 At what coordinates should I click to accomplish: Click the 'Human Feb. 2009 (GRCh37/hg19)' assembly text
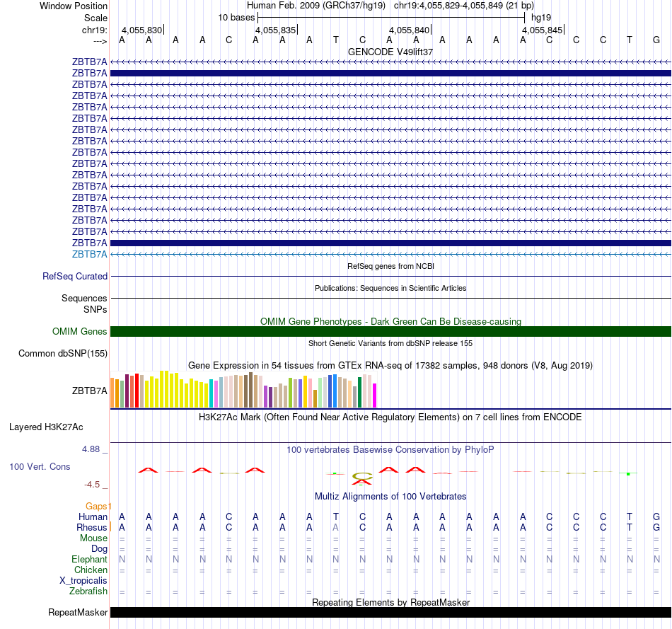(x=316, y=6)
